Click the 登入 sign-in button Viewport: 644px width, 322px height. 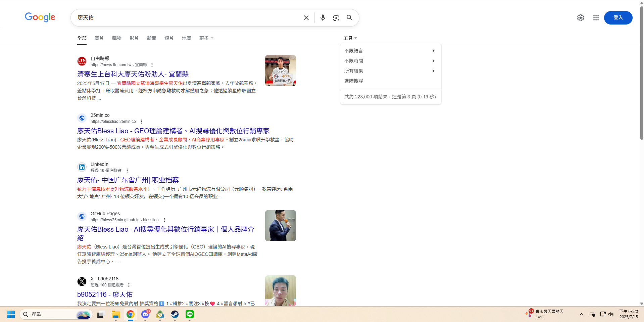(618, 18)
